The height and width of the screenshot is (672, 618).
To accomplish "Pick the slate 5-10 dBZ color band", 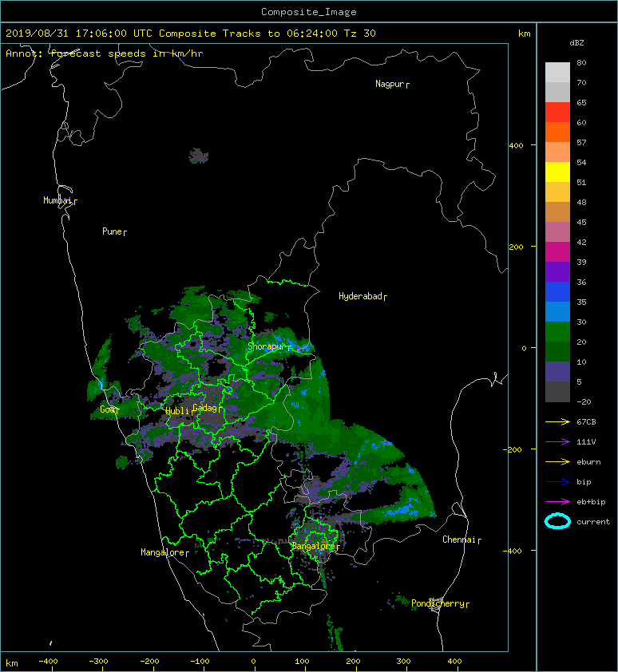I will [557, 372].
